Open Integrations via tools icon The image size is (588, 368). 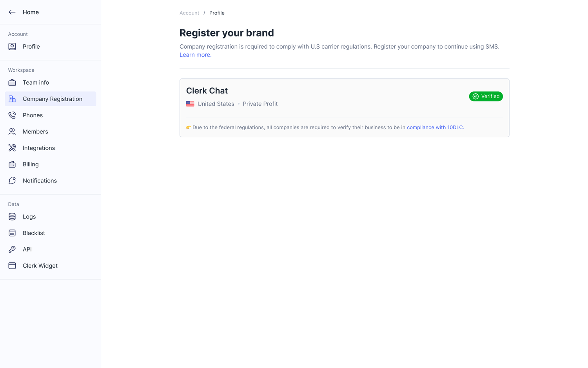(12, 148)
